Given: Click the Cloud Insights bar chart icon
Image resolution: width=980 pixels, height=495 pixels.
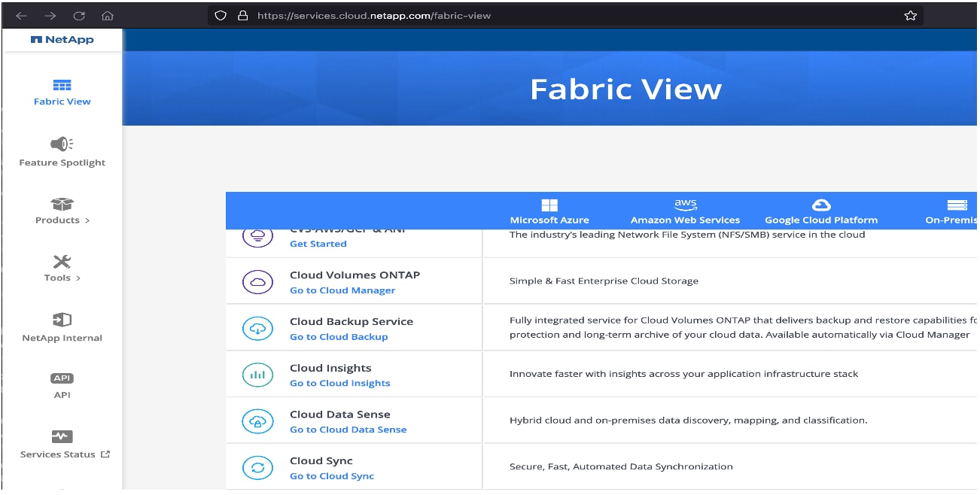Looking at the screenshot, I should click(x=257, y=375).
